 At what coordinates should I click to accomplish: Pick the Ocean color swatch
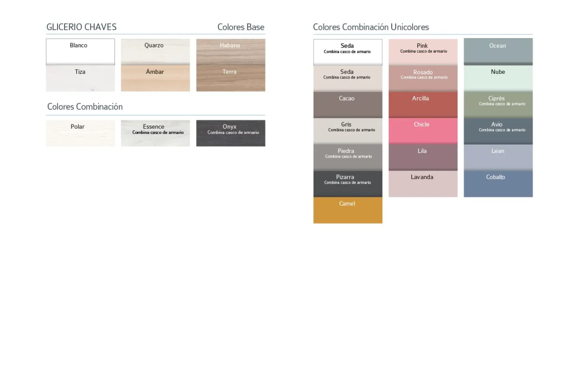coord(498,51)
